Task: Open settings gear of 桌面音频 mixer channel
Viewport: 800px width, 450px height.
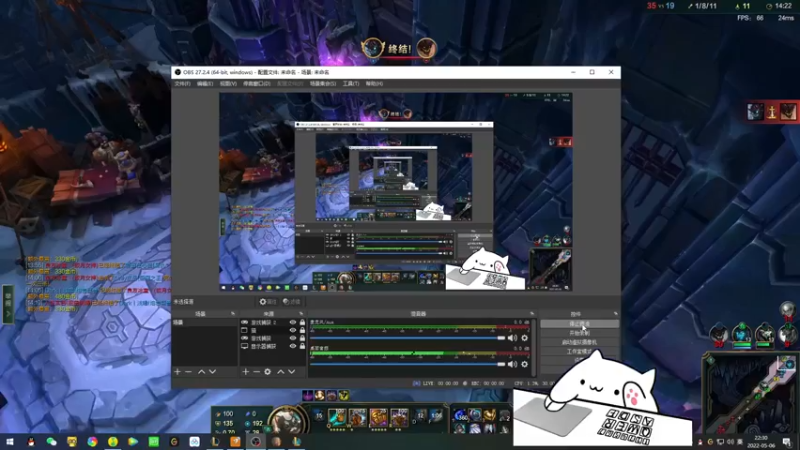Action: (524, 364)
